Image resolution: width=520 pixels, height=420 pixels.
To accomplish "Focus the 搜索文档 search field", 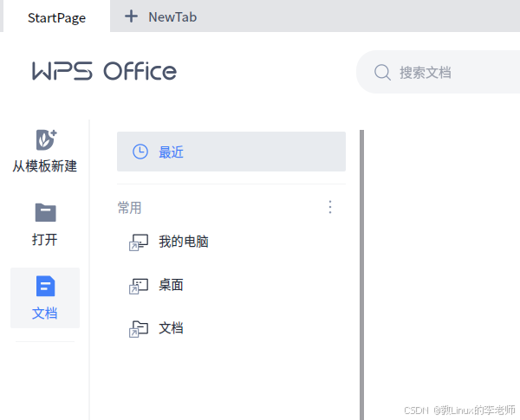I will click(438, 72).
